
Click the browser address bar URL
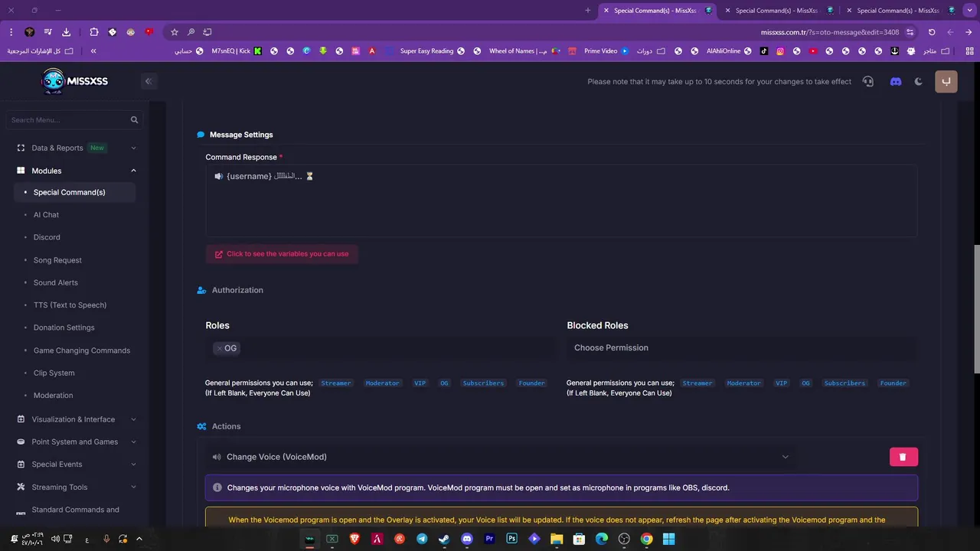click(830, 32)
